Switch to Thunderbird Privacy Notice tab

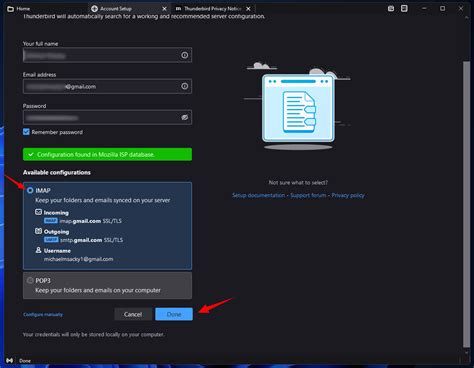tap(213, 9)
